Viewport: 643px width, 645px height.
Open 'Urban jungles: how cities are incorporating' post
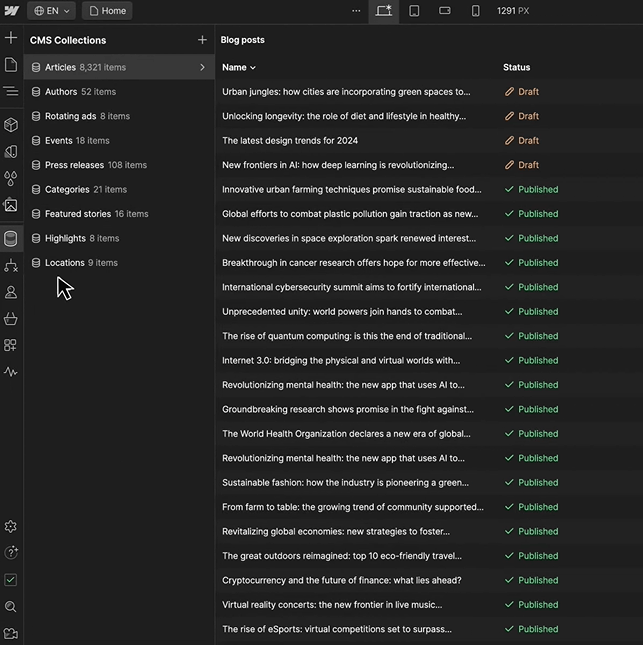coord(346,92)
